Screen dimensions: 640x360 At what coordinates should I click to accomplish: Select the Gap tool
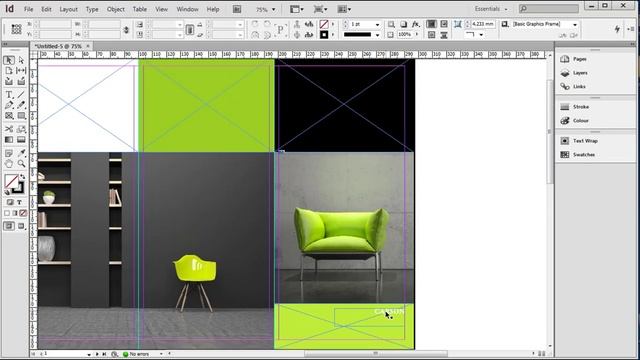(21, 71)
